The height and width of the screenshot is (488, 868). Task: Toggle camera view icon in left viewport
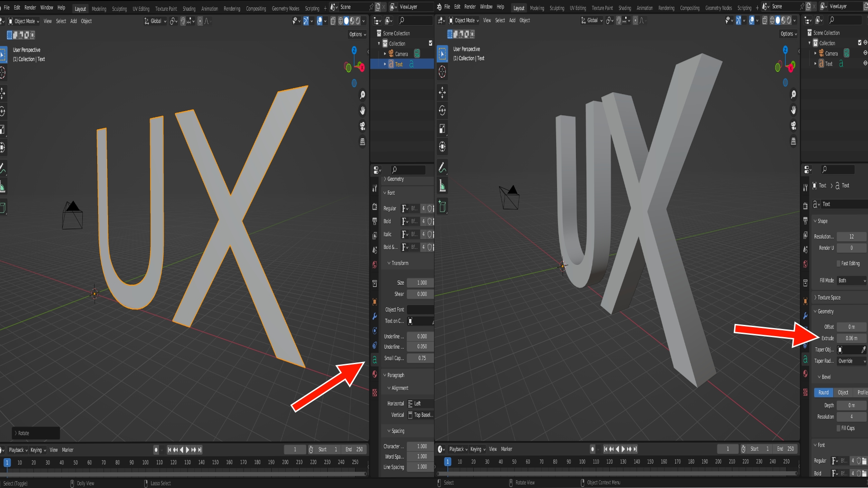[362, 126]
